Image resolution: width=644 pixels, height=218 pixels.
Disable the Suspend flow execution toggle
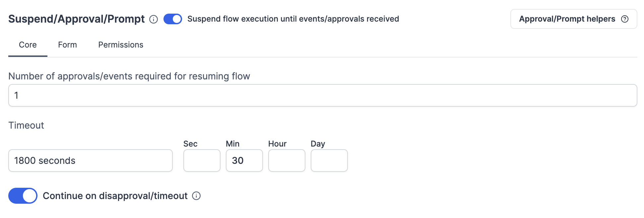[x=173, y=19]
